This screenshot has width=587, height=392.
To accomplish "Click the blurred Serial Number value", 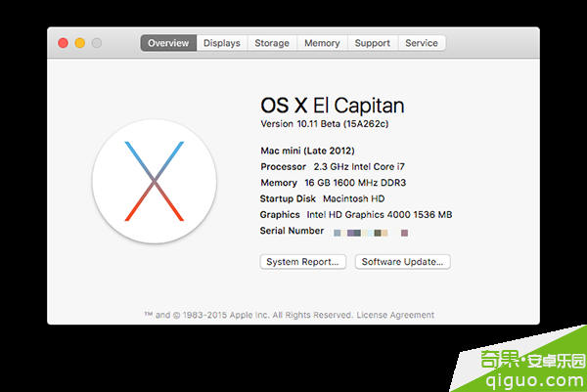I will click(371, 233).
